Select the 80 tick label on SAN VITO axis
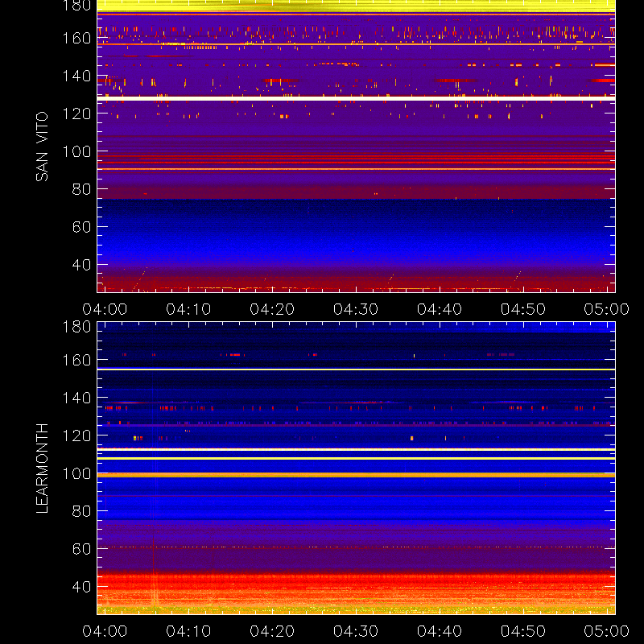644x644 pixels. point(81,189)
